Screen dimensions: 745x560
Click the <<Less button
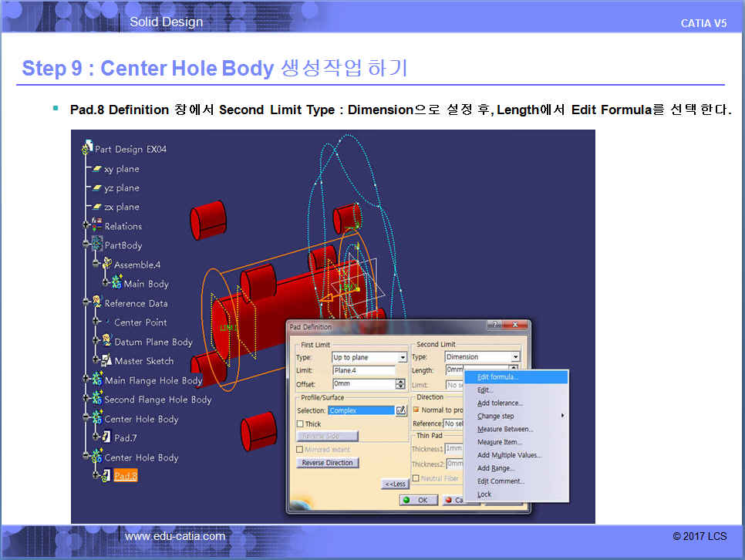(394, 484)
